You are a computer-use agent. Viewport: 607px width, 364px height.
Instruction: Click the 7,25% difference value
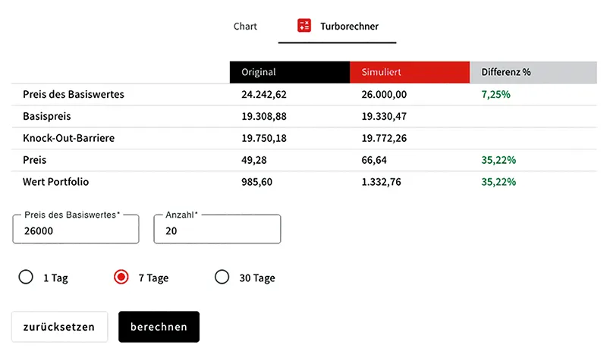click(495, 94)
